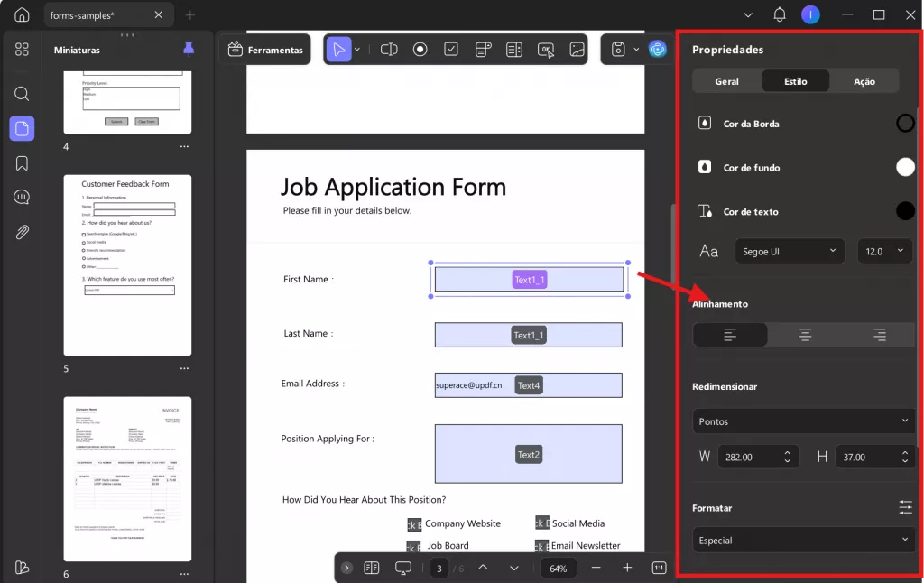The width and height of the screenshot is (924, 583).
Task: Open the 12.0 font size dropdown
Action: click(885, 251)
